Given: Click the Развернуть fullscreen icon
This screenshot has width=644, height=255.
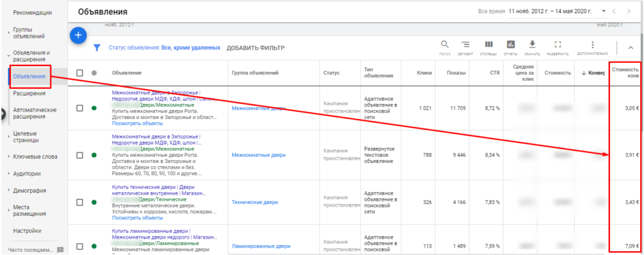Looking at the screenshot, I should (557, 45).
